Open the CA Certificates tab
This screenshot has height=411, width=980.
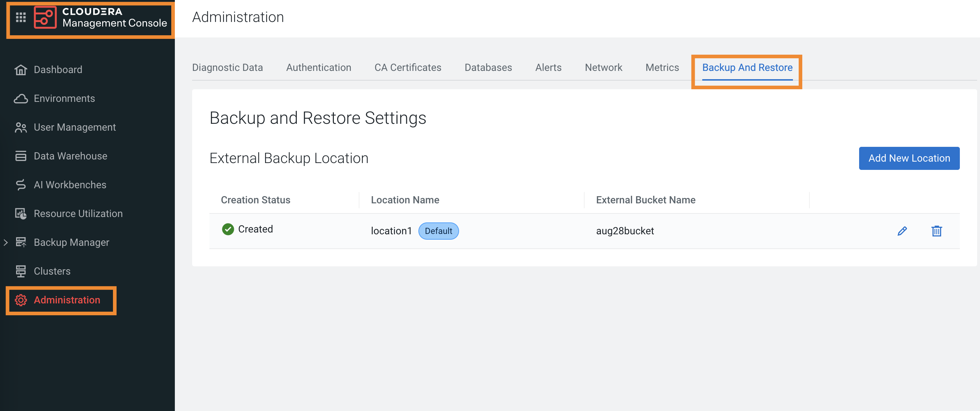[x=408, y=67]
